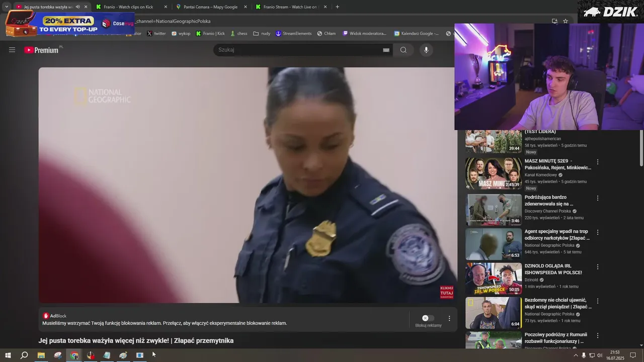Go to YouTube Premium home logo
Screen dimensions: 644x362
point(42,50)
